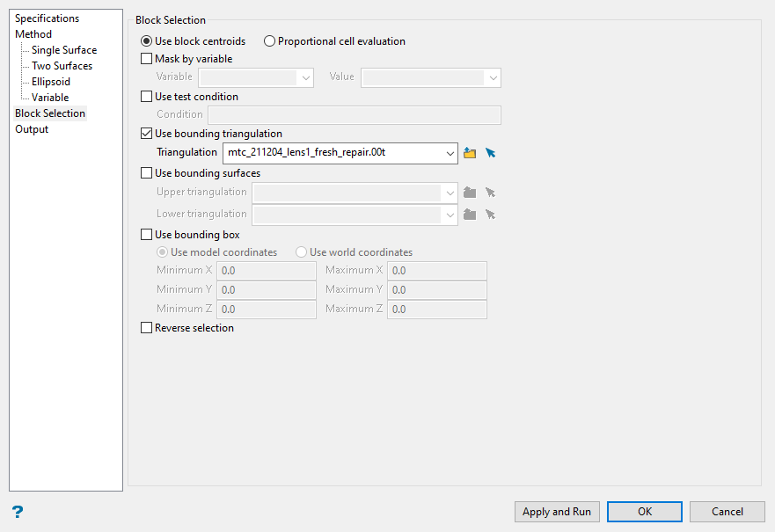Click the pick arrow for Upper triangulation
Image resolution: width=775 pixels, height=532 pixels.
coord(491,193)
